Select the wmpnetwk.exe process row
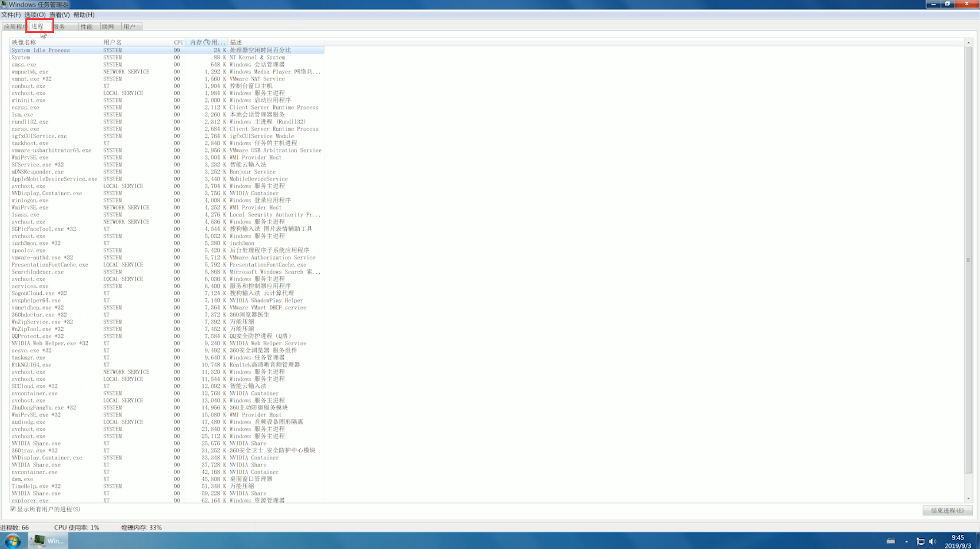The width and height of the screenshot is (980, 549). pos(167,72)
